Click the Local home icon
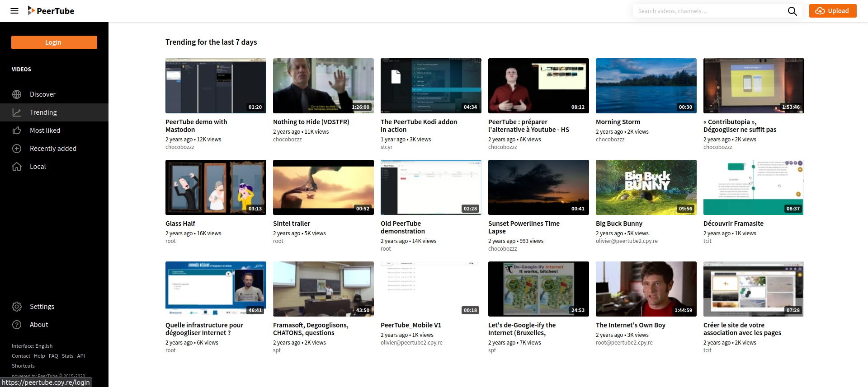Viewport: 868px width, 387px height. 17,167
